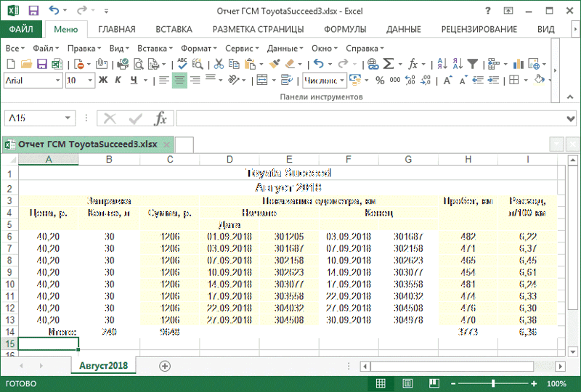Viewport: 581px width, 392px height.
Task: Click the New blank document icon
Action: (x=11, y=64)
